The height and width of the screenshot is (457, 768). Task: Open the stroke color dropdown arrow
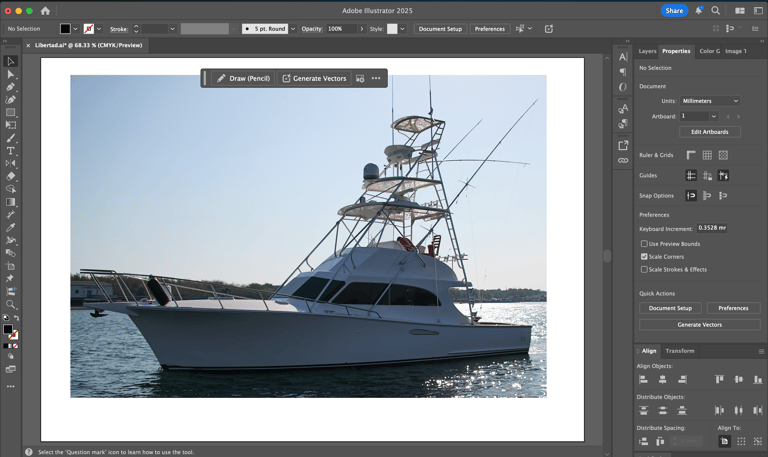coord(99,29)
